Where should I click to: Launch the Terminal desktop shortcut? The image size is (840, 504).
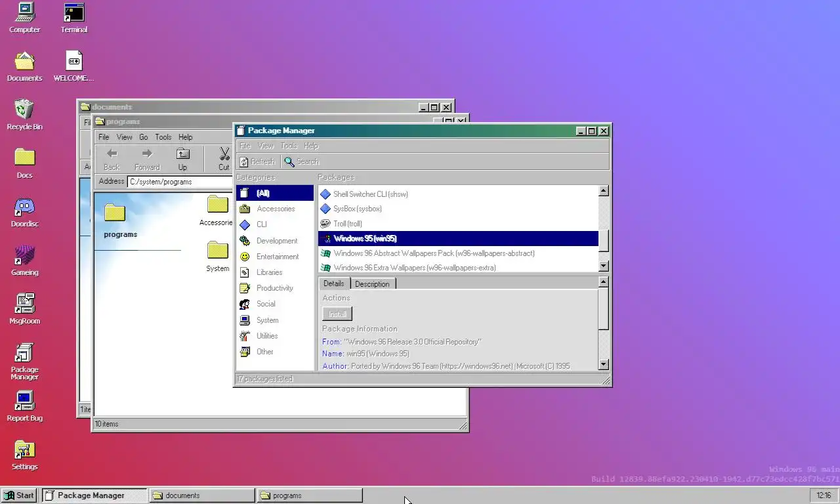pos(74,18)
